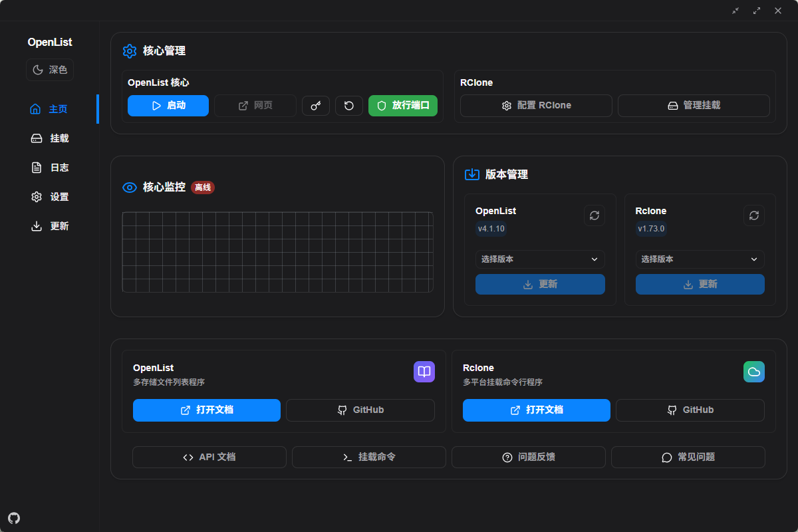Expand the Rclone 选择版本 dropdown

click(x=700, y=259)
